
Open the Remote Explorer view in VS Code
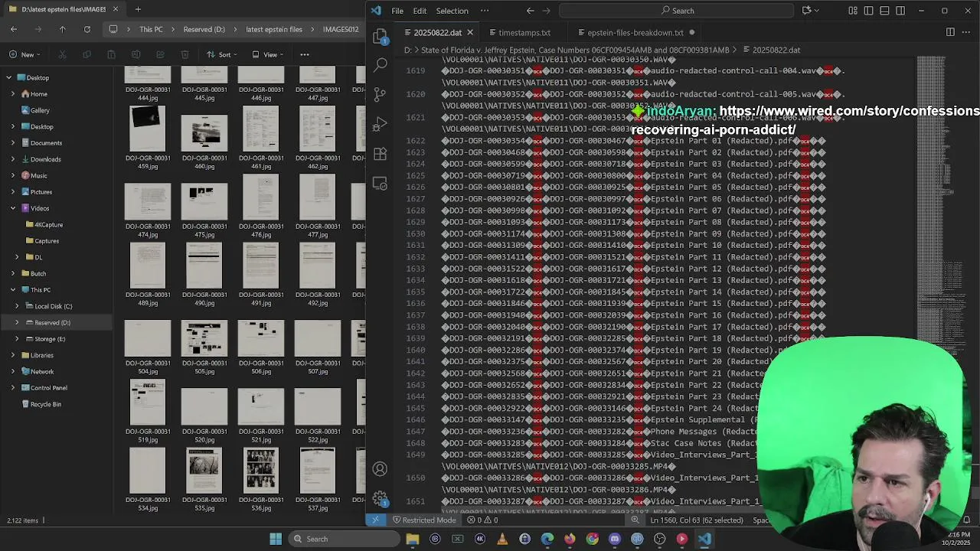click(x=381, y=184)
